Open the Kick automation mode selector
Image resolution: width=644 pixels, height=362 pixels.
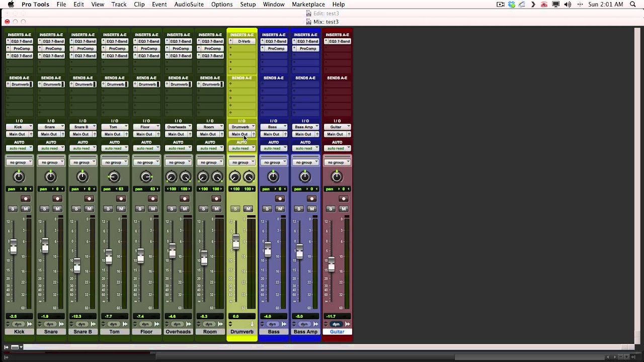pyautogui.click(x=19, y=148)
